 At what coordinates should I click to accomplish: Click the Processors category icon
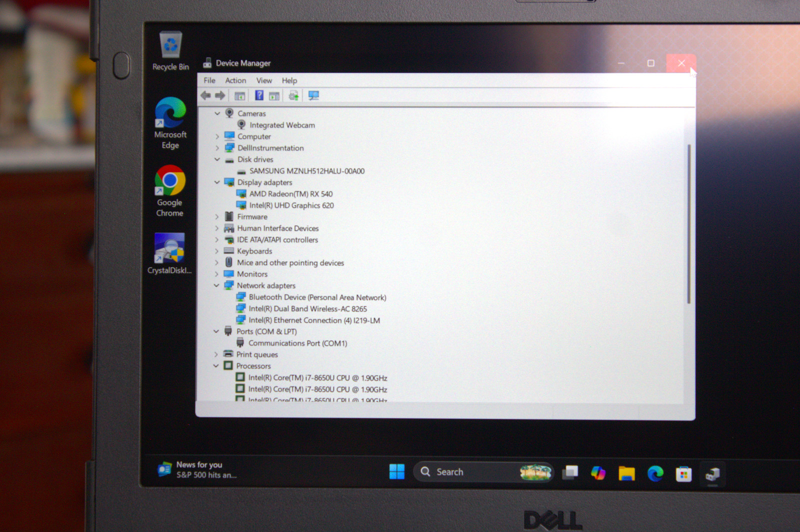coord(228,366)
